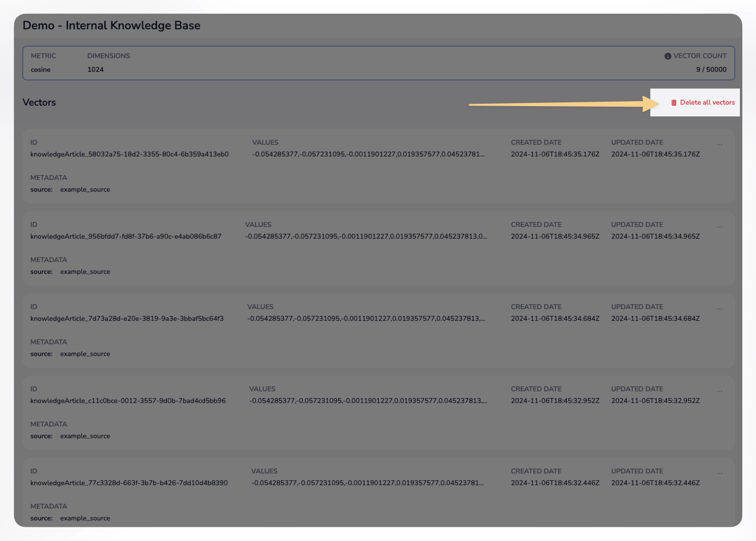The image size is (756, 541).
Task: Click the cosine metric value
Action: click(41, 70)
